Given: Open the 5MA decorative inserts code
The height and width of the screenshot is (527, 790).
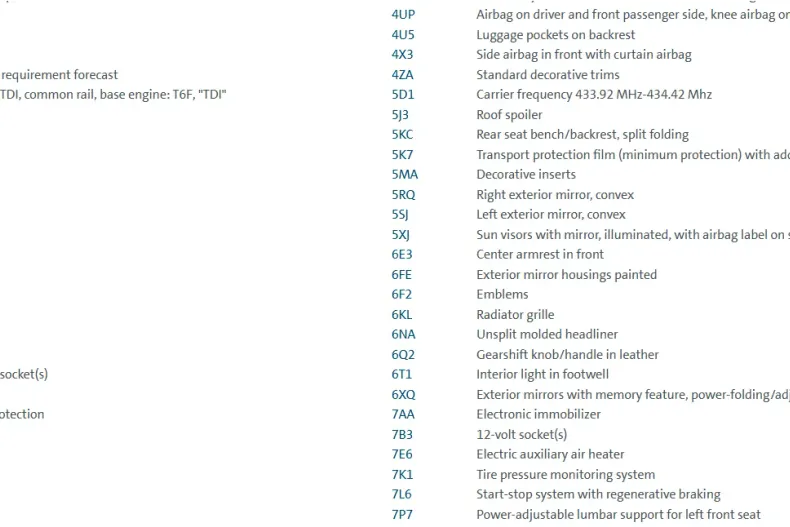Looking at the screenshot, I should [x=405, y=175].
